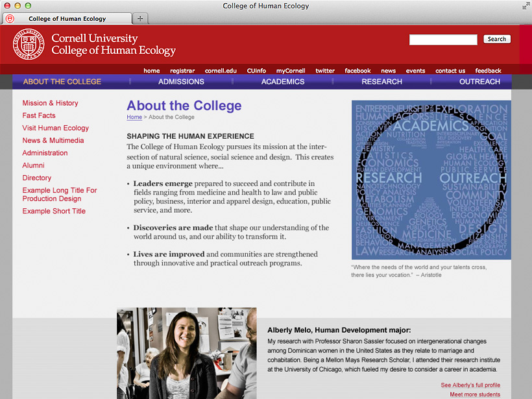Click the Cornell University College of Human Ecology wordmark
Screen dimensions: 532x399
[114, 44]
